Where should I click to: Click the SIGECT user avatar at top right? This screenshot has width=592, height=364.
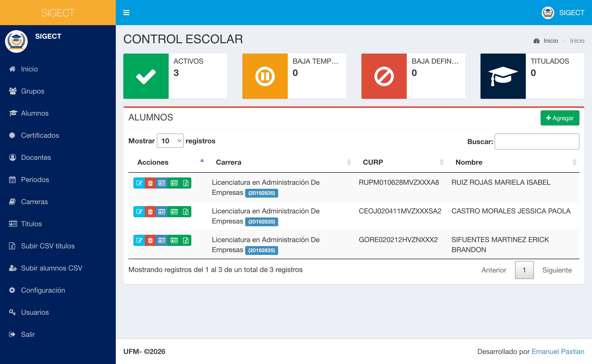[x=548, y=13]
